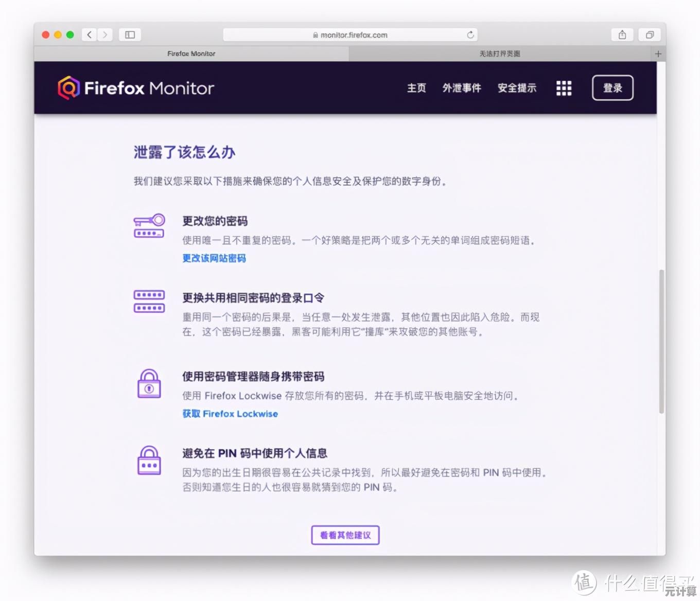Click the 登录 button

pos(612,88)
